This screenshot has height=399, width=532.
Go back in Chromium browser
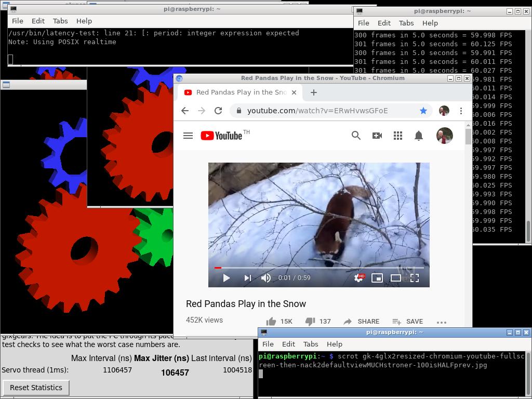tap(185, 111)
